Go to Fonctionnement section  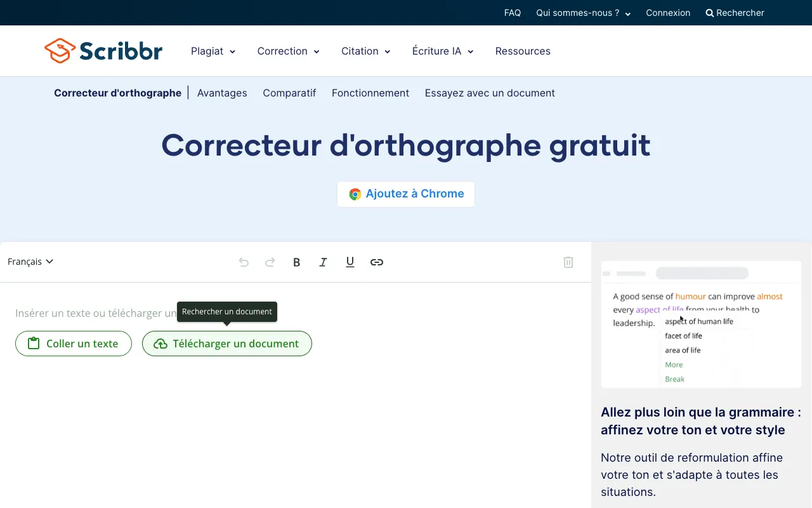coord(370,93)
